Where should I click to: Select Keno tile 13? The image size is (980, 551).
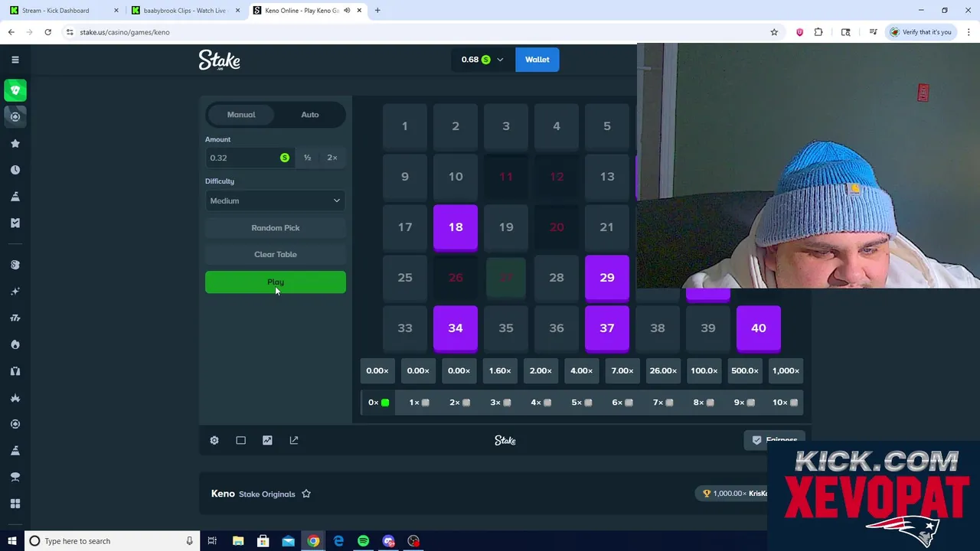click(607, 177)
